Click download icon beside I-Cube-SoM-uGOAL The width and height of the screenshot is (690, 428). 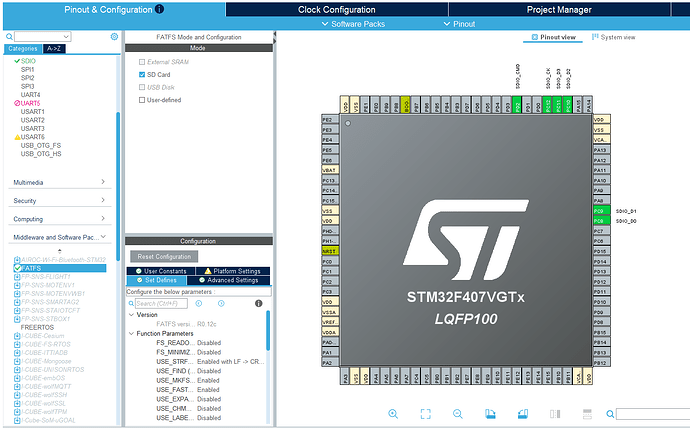pos(17,420)
